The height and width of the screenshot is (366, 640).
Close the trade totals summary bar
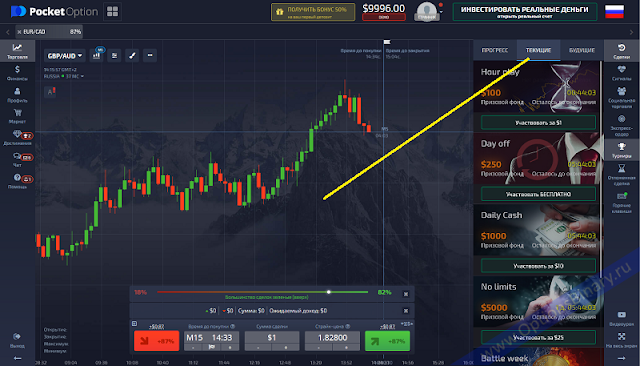406,311
